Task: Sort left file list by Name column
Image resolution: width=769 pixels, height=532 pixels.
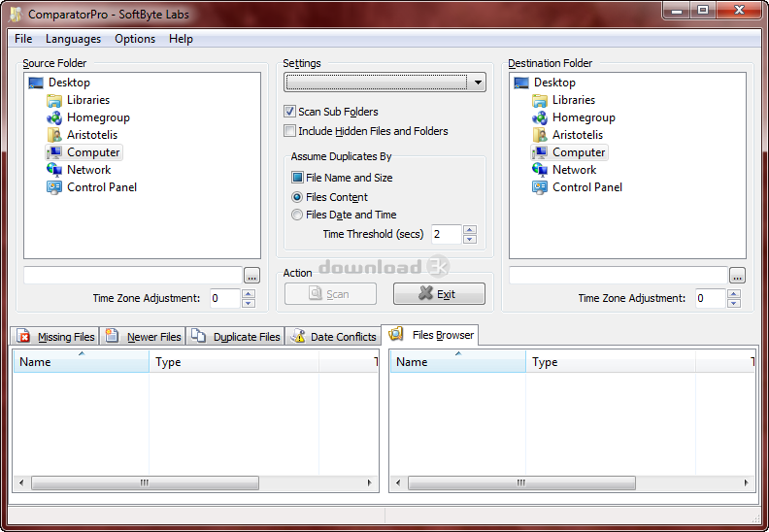Action: [x=82, y=362]
